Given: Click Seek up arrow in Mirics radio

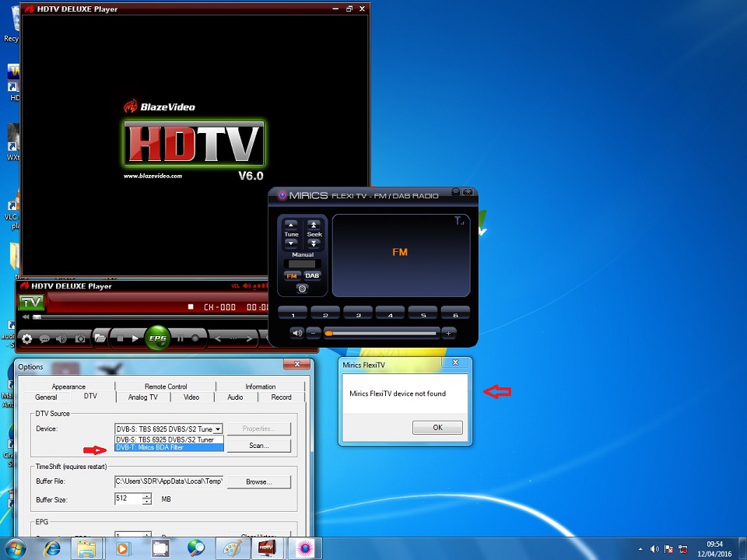Looking at the screenshot, I should (314, 224).
